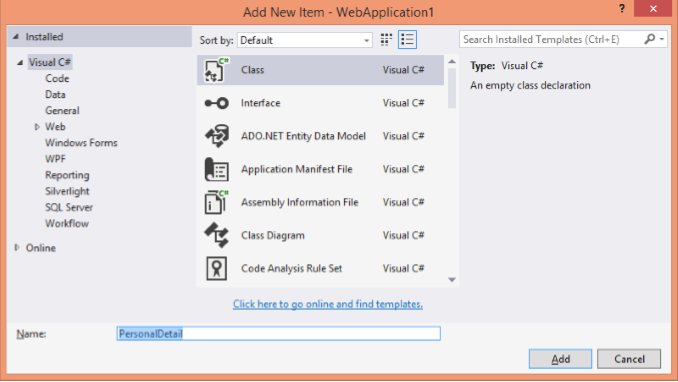Click the go online and find templates link
Screen dimensions: 678x382
(328, 304)
